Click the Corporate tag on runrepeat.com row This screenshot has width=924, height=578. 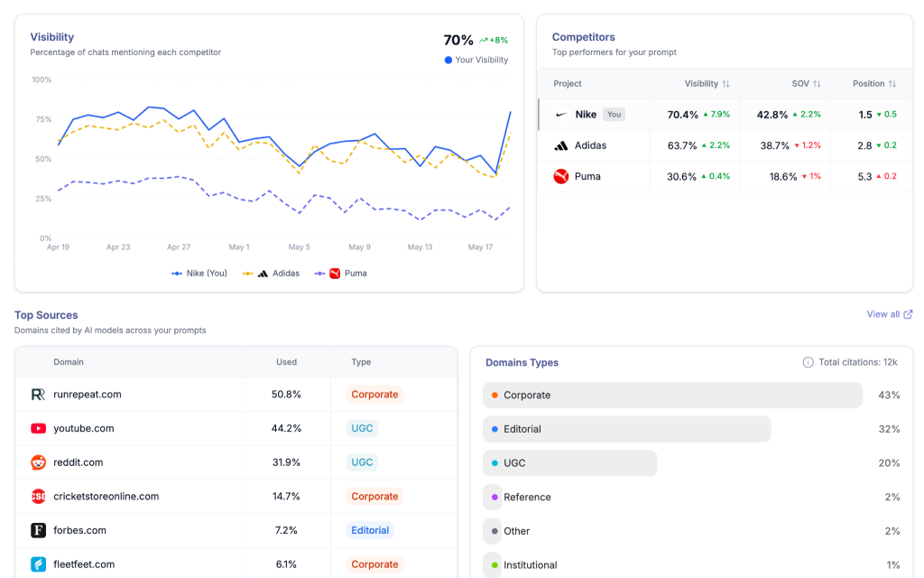[374, 395]
